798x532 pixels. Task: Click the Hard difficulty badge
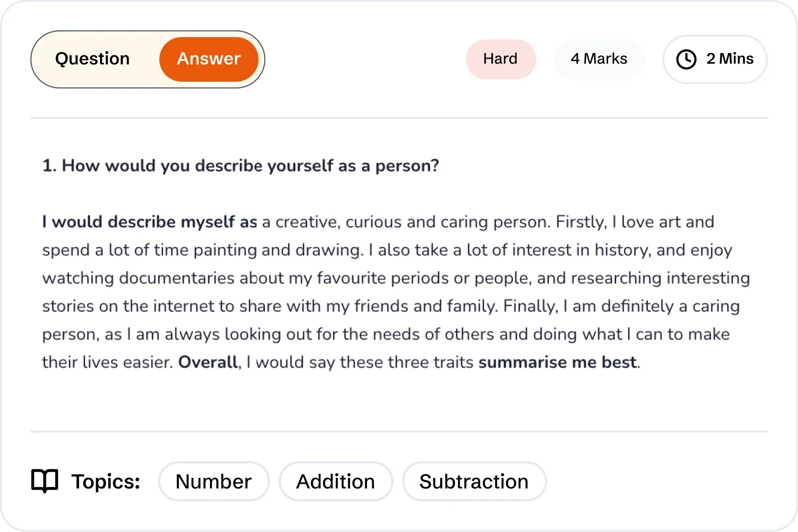(x=500, y=59)
